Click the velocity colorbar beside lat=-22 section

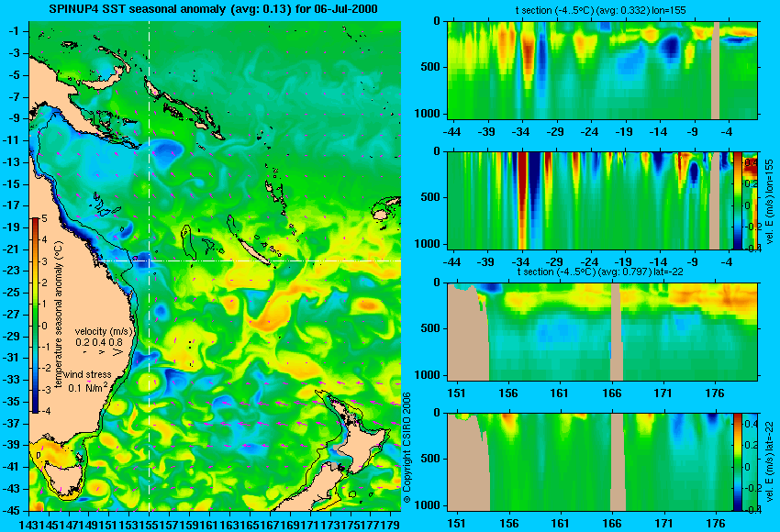pyautogui.click(x=739, y=462)
